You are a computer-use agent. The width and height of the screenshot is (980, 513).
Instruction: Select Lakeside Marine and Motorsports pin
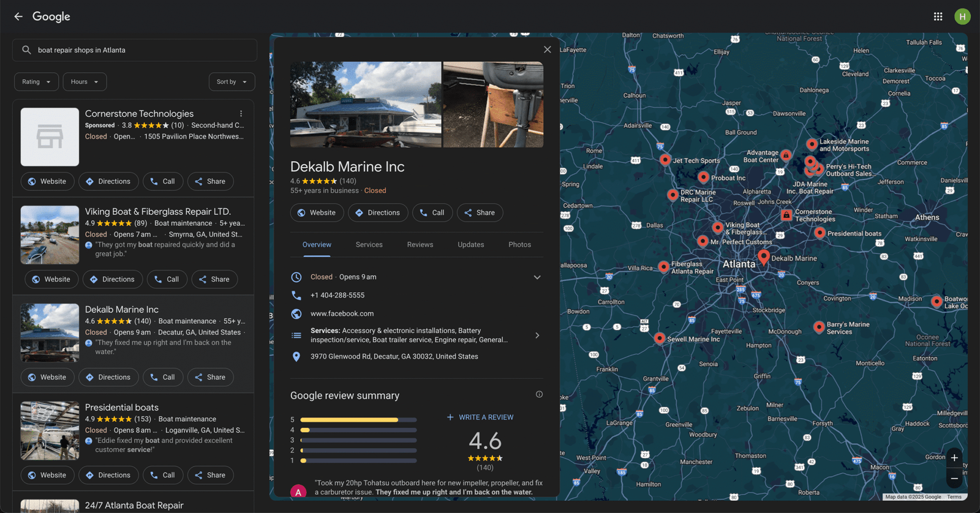tap(812, 144)
